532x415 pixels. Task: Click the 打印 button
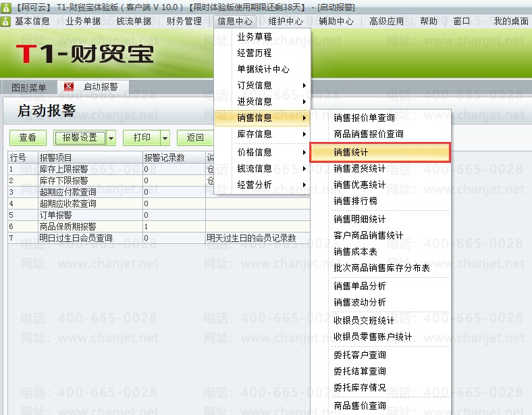[x=142, y=137]
